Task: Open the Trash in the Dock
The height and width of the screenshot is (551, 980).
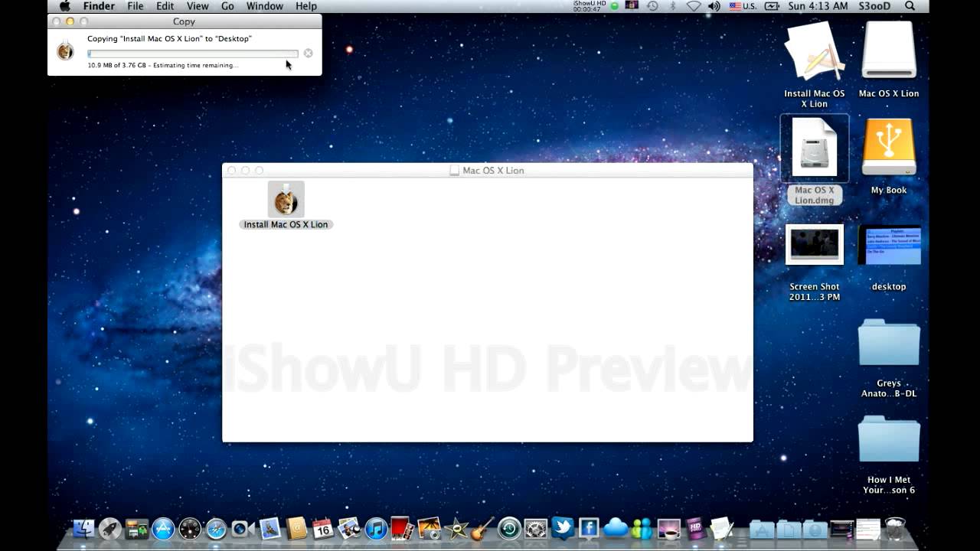Action: pyautogui.click(x=895, y=528)
